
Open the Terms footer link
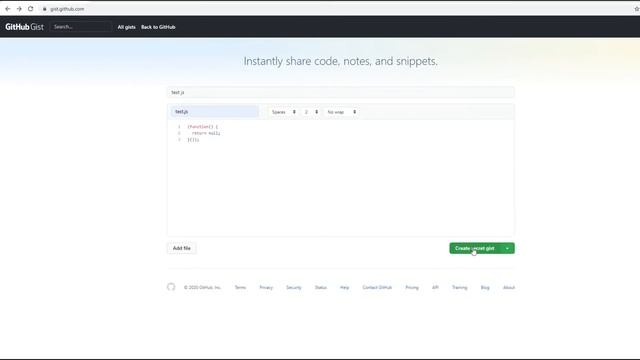[x=240, y=287]
